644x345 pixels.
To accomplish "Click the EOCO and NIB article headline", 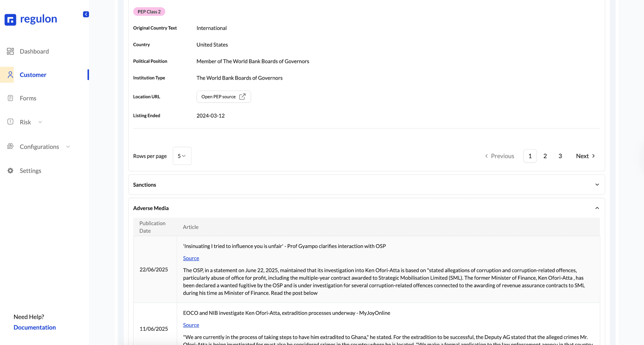I will tap(286, 313).
